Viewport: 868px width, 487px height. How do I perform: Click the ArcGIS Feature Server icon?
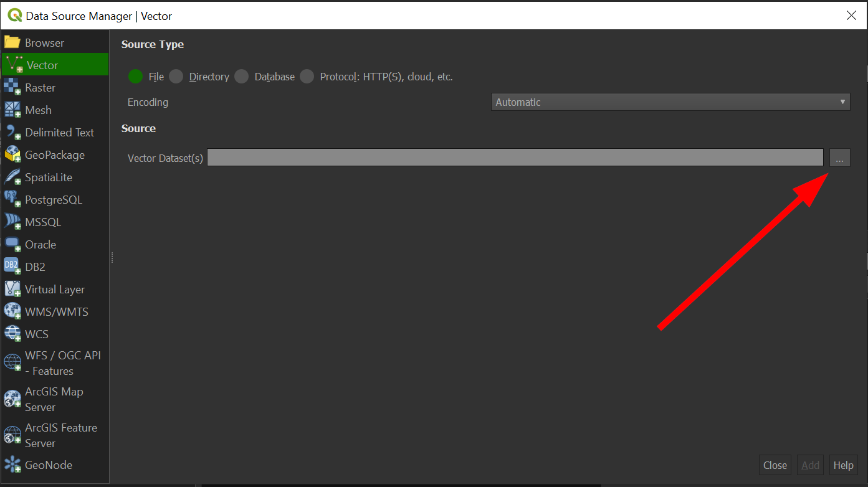point(12,435)
